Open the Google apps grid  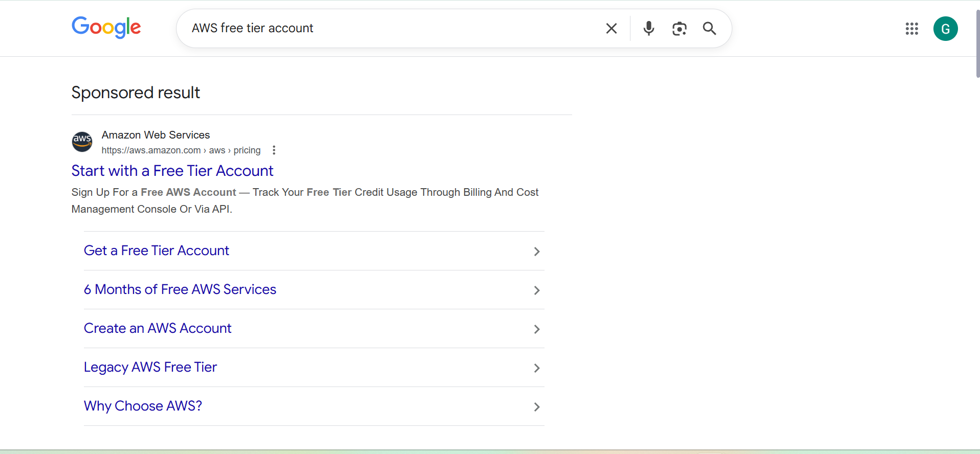912,29
